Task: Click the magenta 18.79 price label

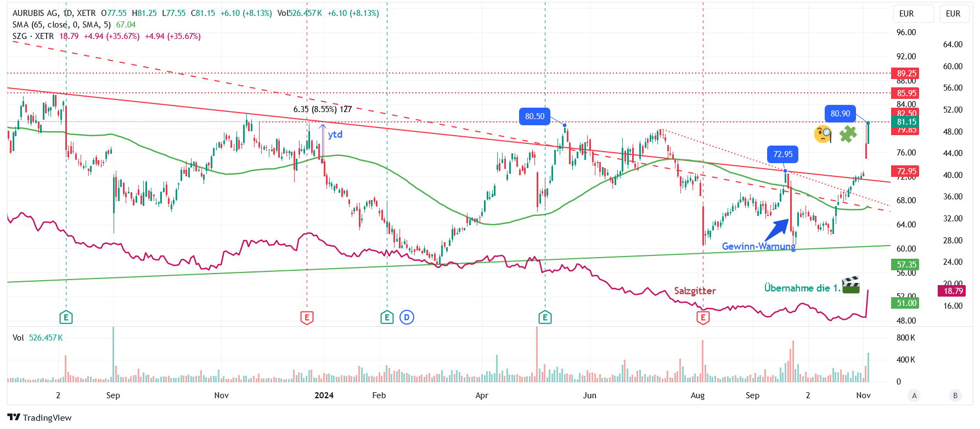Action: [x=953, y=291]
